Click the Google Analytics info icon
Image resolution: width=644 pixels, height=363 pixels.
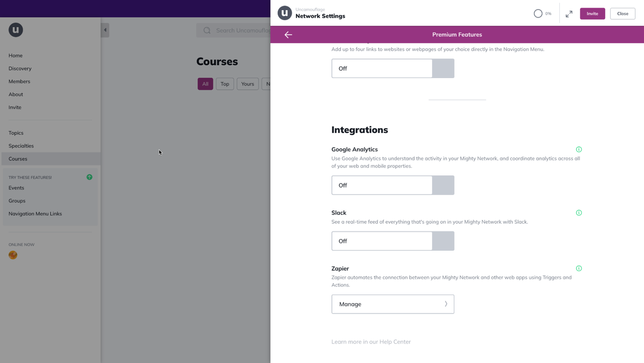pyautogui.click(x=579, y=149)
